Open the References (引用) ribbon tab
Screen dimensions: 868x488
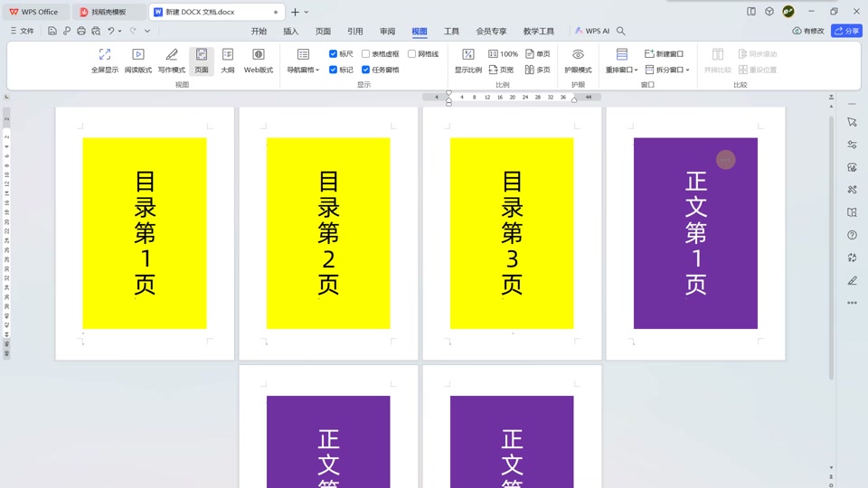point(354,31)
